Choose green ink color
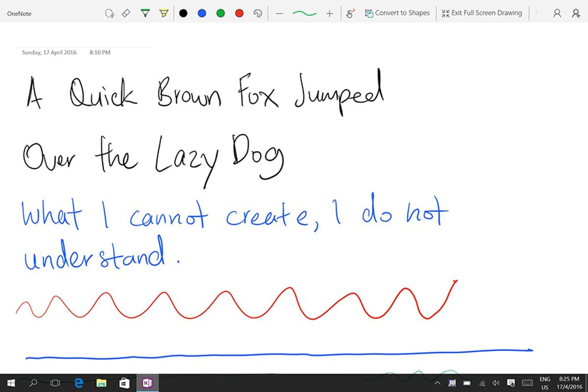Image resolution: width=588 pixels, height=392 pixels. (221, 13)
